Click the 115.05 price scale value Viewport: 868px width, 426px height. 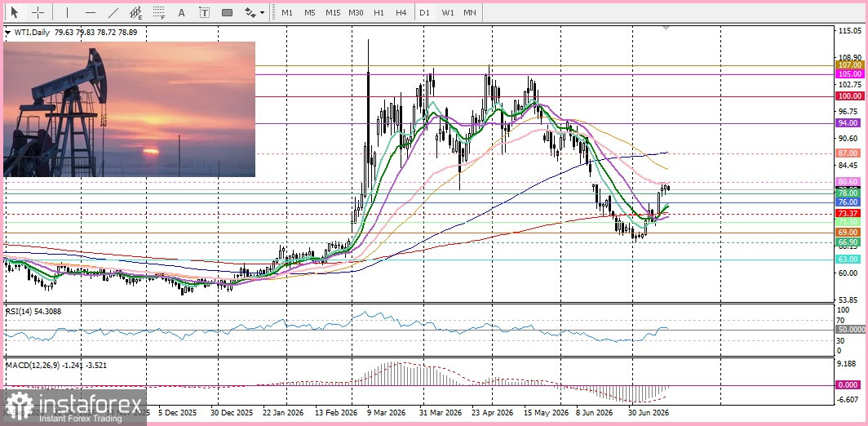tap(850, 31)
